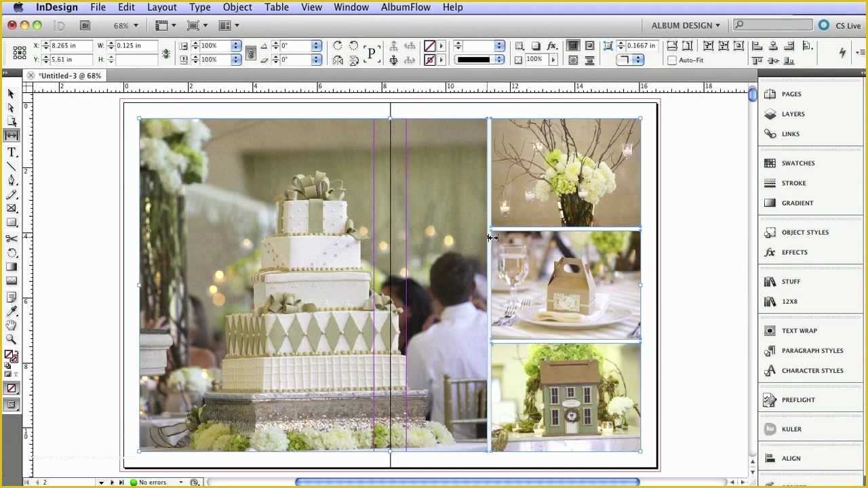Image resolution: width=868 pixels, height=488 pixels.
Task: Toggle constrain proportions for width and height
Action: click(x=166, y=53)
